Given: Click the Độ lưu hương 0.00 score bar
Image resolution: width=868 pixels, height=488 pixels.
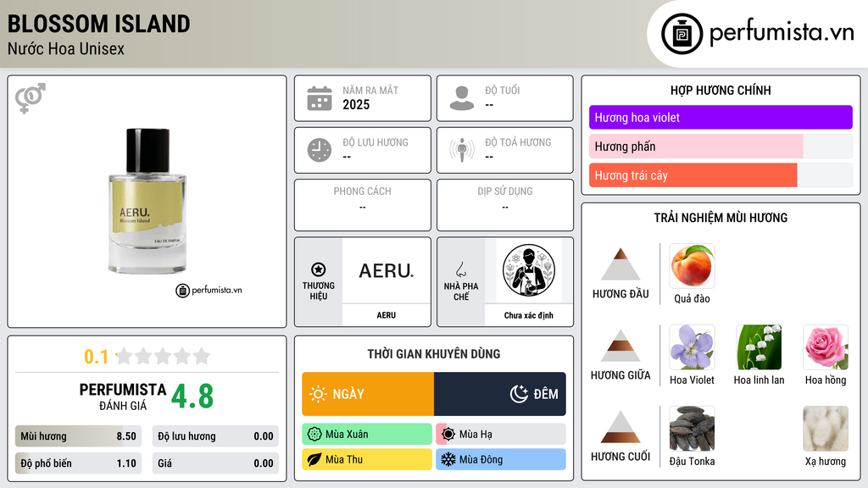Looking at the screenshot, I should [x=215, y=436].
